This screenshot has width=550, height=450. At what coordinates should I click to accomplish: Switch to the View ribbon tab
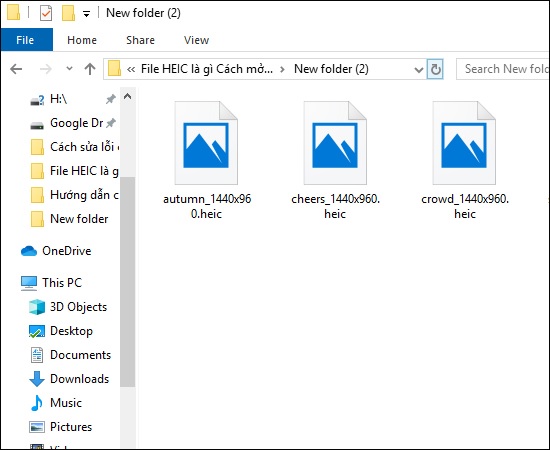click(x=196, y=40)
